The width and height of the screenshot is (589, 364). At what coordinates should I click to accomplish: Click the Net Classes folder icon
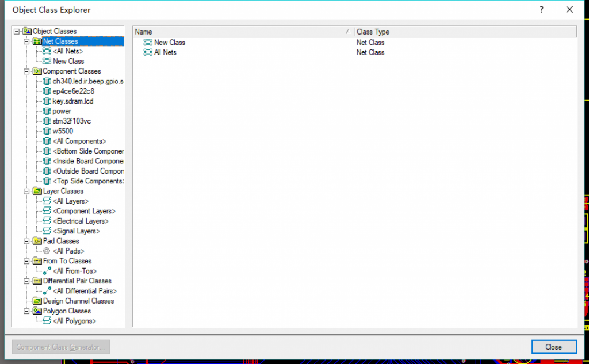37,41
